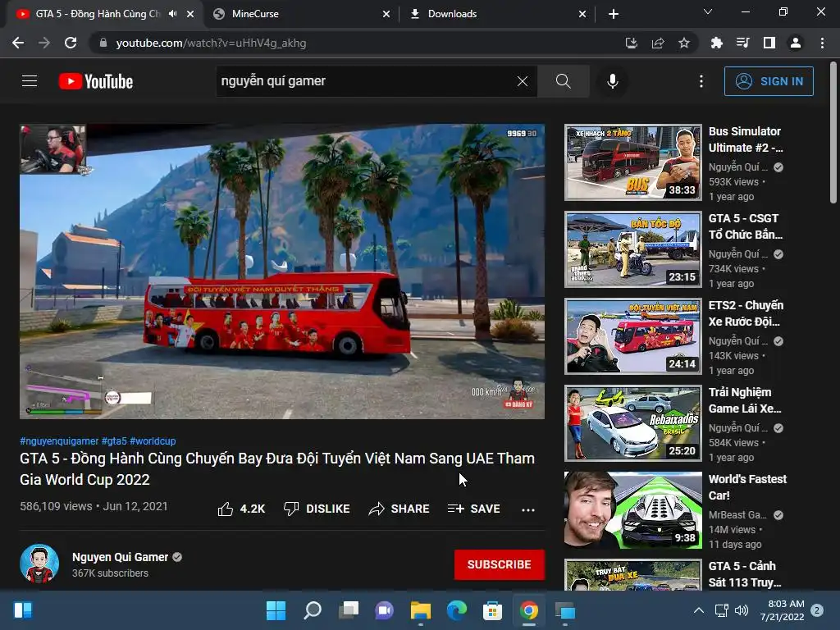Mute the GTA 5 tab audio
The height and width of the screenshot is (630, 840).
point(172,13)
